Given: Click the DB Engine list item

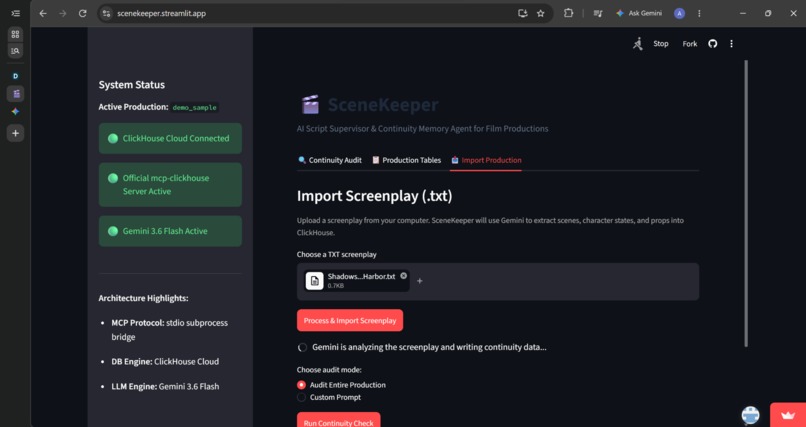Looking at the screenshot, I should click(165, 362).
